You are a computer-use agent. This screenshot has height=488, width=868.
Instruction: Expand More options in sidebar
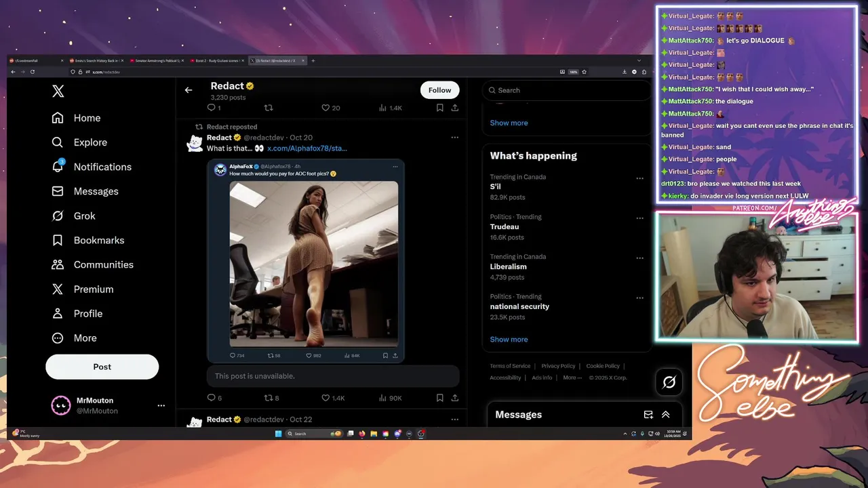coord(75,338)
